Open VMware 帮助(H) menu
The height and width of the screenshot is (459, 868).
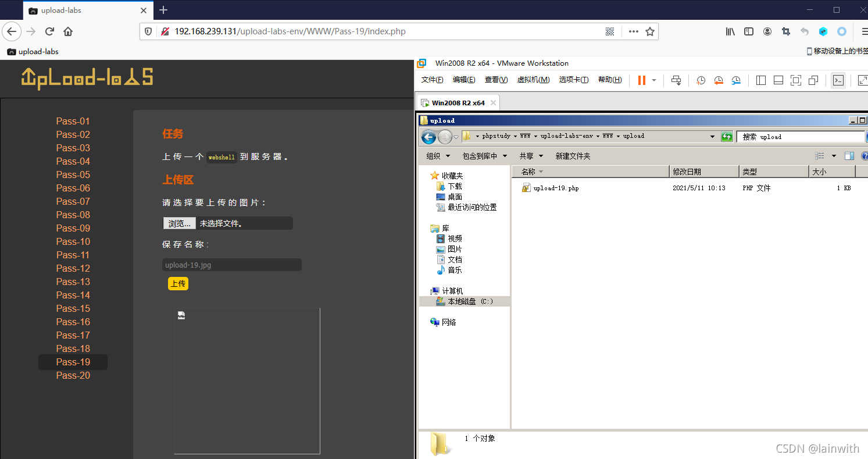point(610,80)
